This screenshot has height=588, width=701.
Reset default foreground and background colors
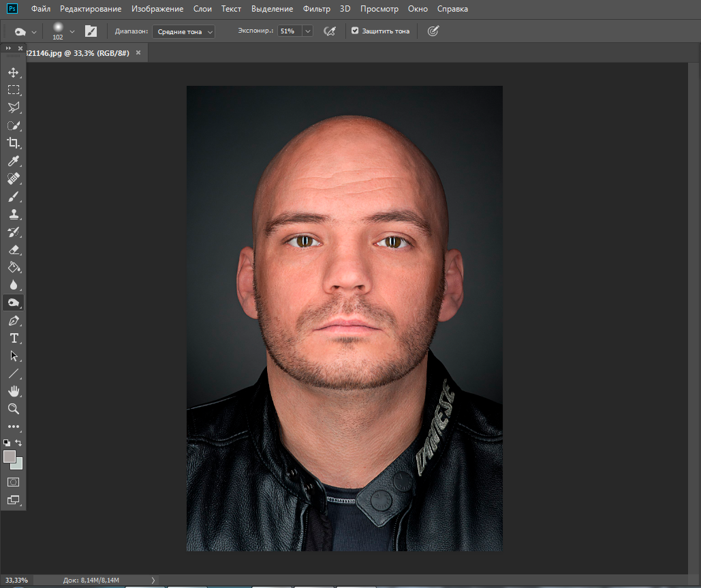coord(7,443)
